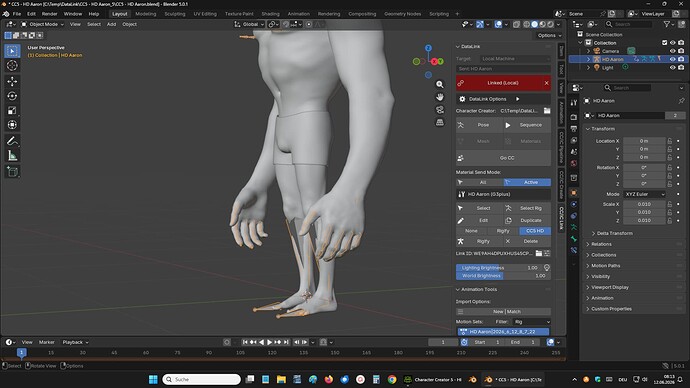Open the Render properties tab icon
This screenshot has height=388, width=690.
(574, 117)
